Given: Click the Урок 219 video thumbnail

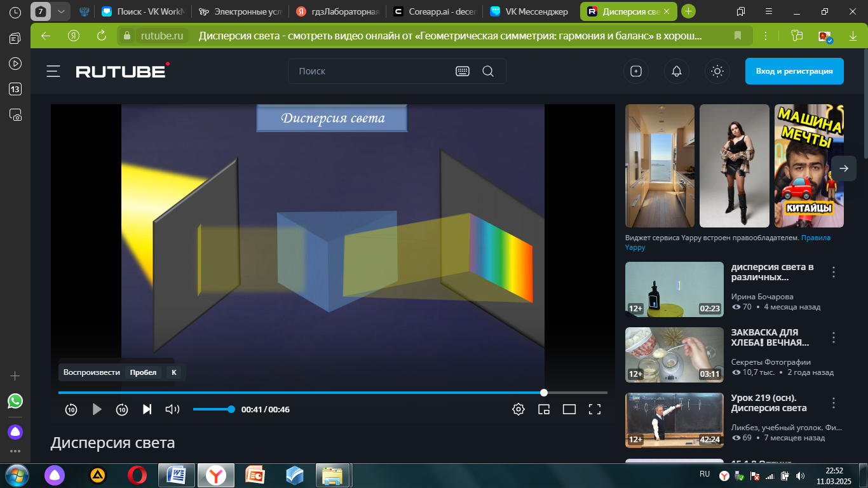Looking at the screenshot, I should coord(674,420).
